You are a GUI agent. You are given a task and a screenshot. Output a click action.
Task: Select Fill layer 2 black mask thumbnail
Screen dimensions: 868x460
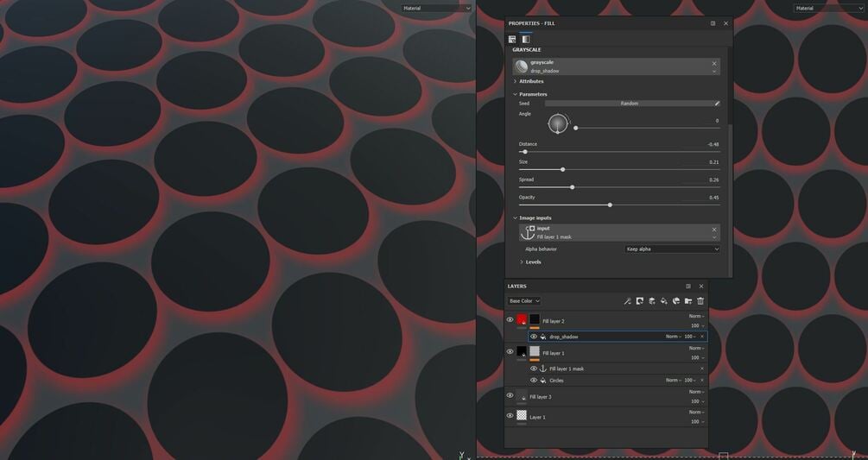click(x=535, y=319)
